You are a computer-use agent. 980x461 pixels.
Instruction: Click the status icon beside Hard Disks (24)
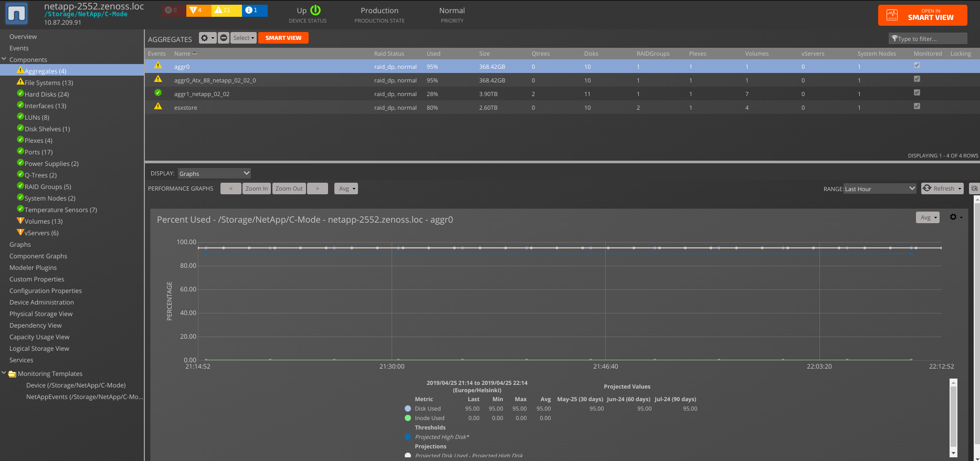point(20,93)
